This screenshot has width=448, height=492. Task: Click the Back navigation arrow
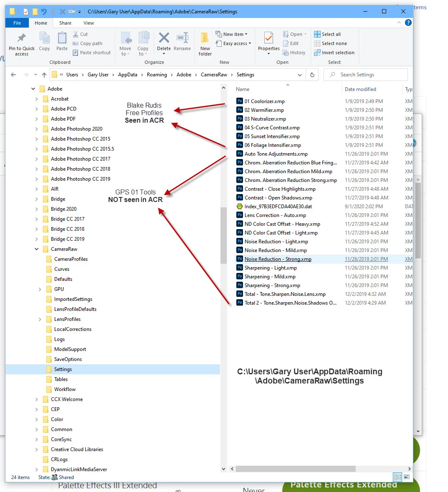(13, 75)
